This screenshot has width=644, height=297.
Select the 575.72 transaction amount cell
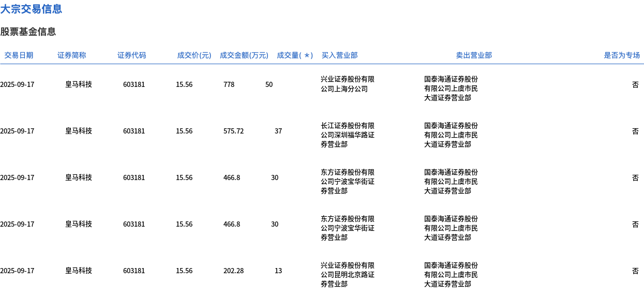pos(233,131)
